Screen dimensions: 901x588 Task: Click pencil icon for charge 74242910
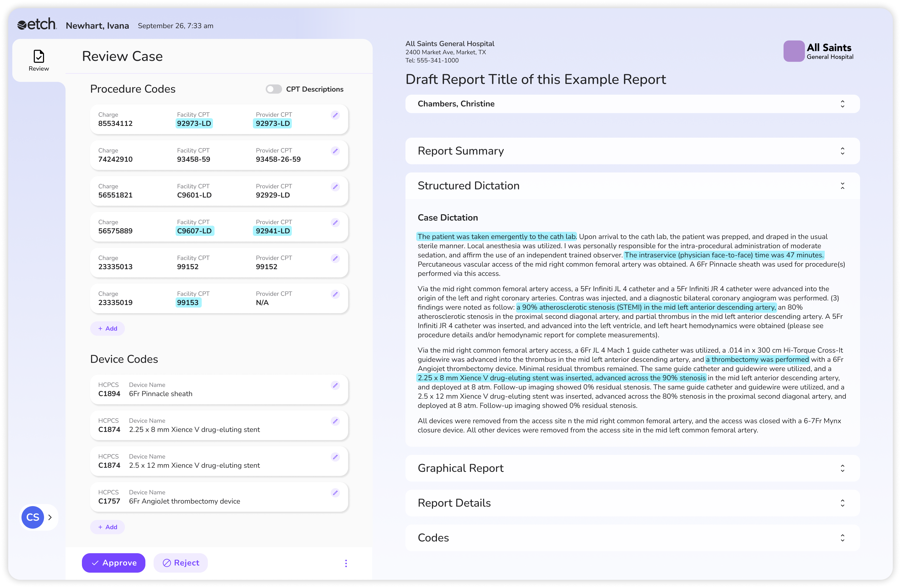pos(335,151)
